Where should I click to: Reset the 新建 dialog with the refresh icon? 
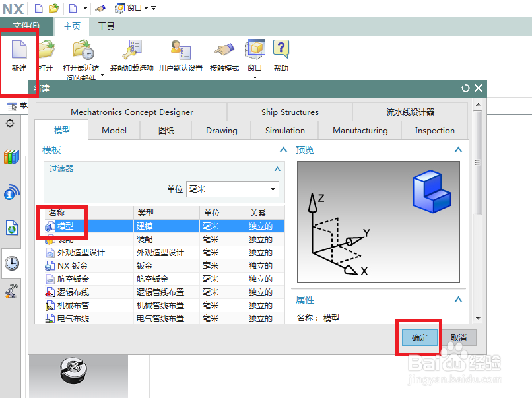(x=465, y=88)
